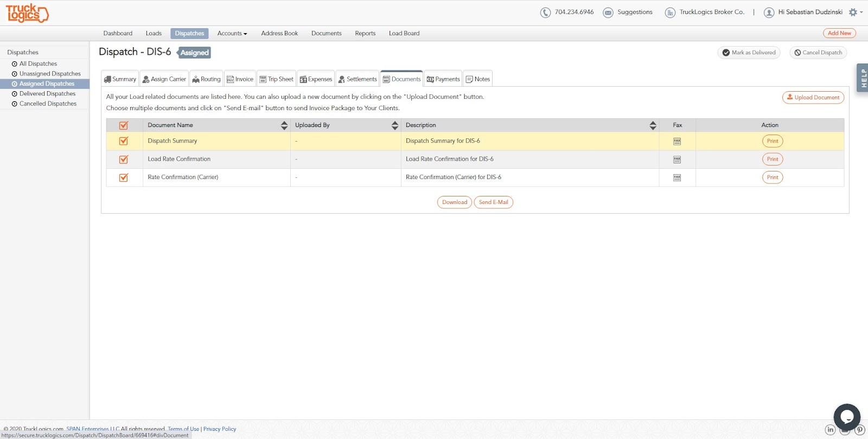Click the Upload Document button
This screenshot has width=868, height=439.
tap(813, 98)
